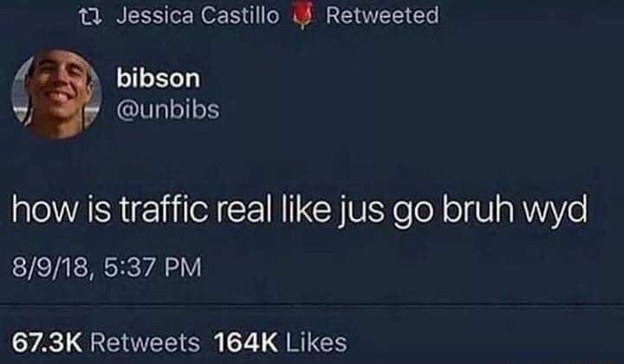Click the tweet text about traffic
624x364 pixels.
pos(299,211)
